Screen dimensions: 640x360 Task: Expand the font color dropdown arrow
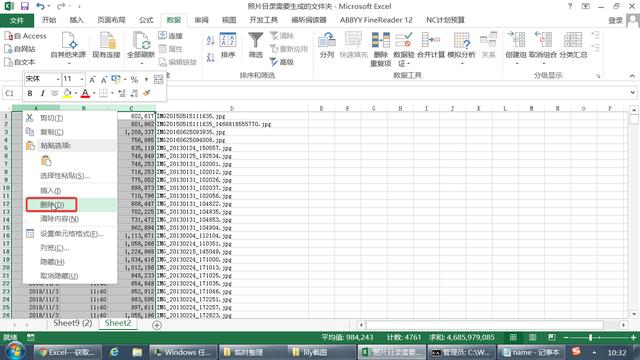(x=94, y=93)
